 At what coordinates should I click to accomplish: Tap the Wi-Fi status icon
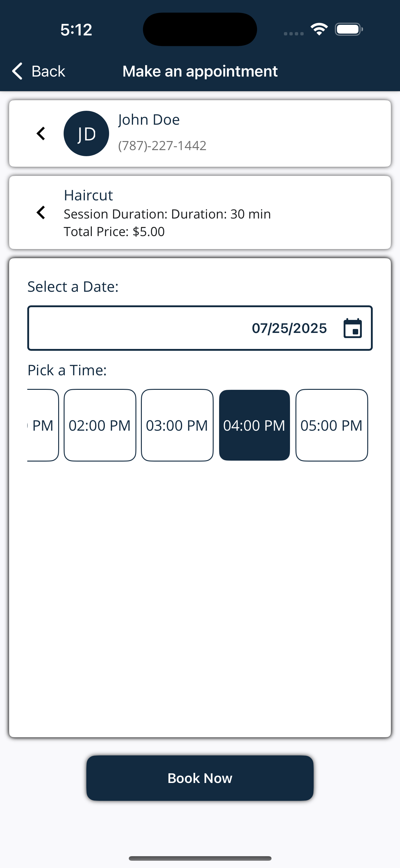coord(319,29)
